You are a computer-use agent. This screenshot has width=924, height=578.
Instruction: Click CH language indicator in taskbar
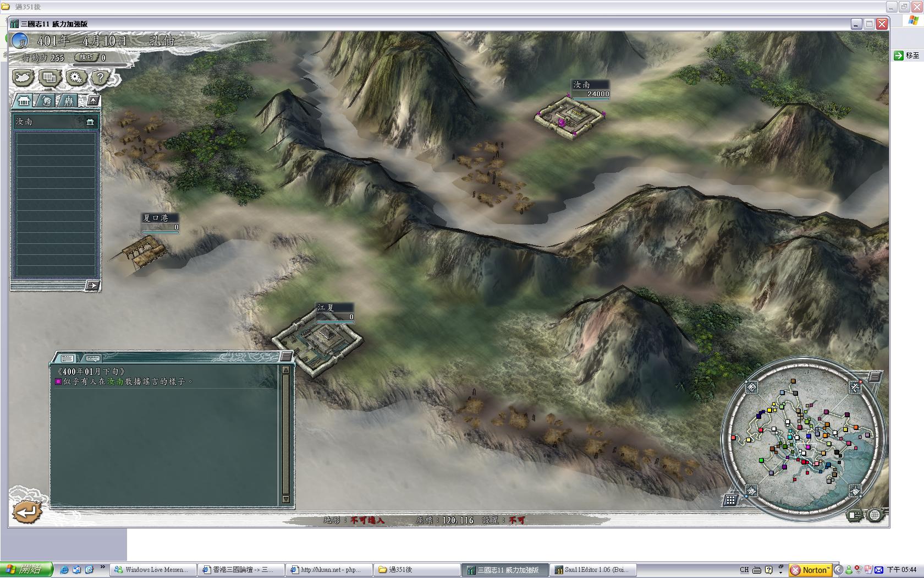[744, 570]
